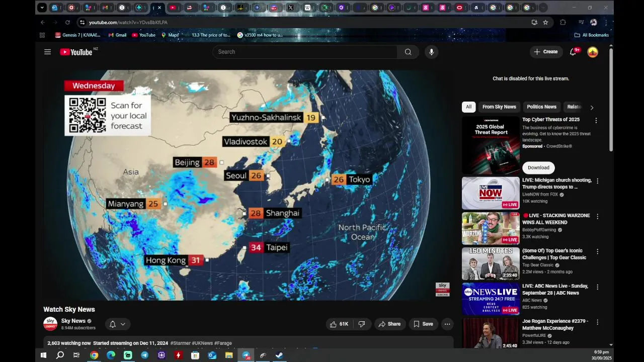Viewport: 644px width, 362px height.
Task: Open the YouTube guide hamburger menu
Action: (x=47, y=52)
